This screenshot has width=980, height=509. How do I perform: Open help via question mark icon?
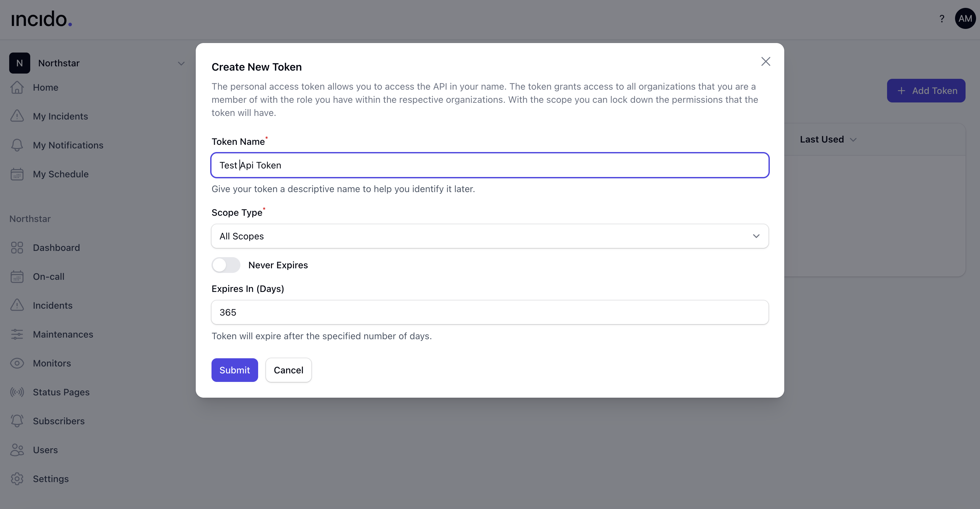point(942,19)
